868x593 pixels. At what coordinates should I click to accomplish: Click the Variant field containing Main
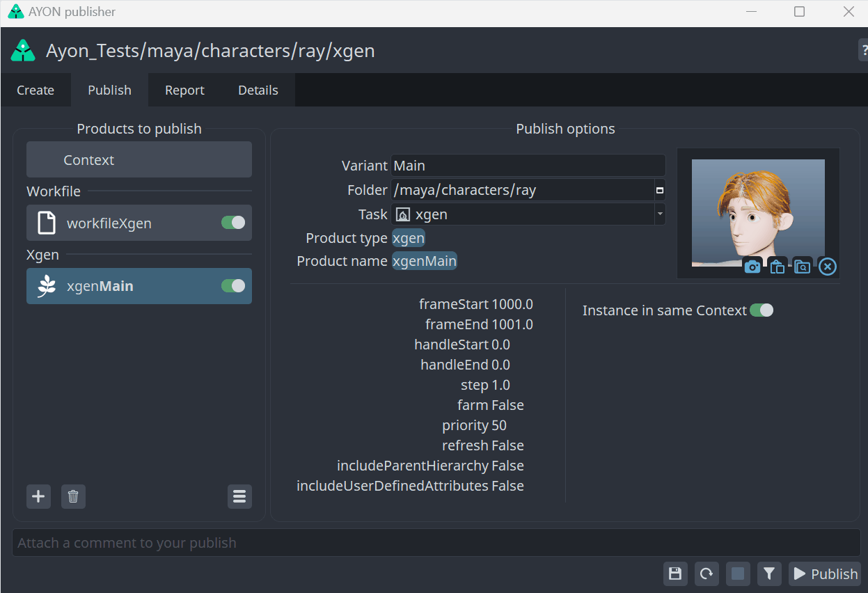tap(528, 166)
